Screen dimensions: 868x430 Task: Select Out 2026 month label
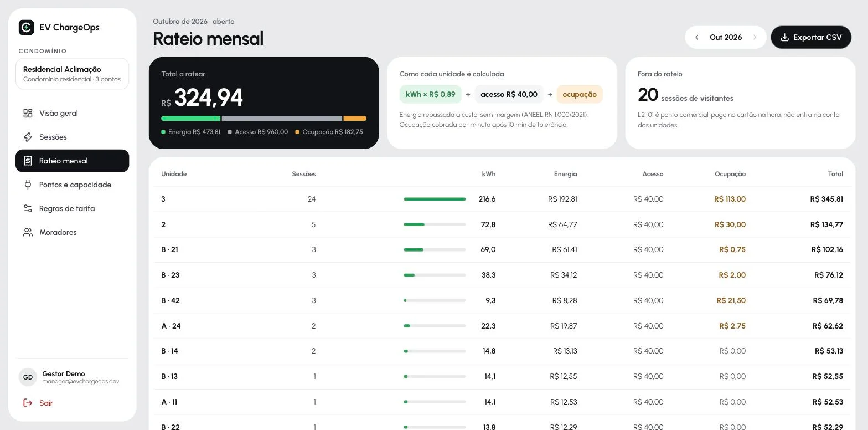(726, 37)
